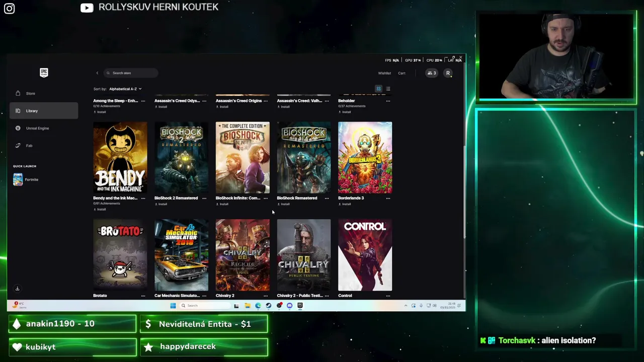The width and height of the screenshot is (644, 362).
Task: Switch library to list view
Action: tap(388, 89)
